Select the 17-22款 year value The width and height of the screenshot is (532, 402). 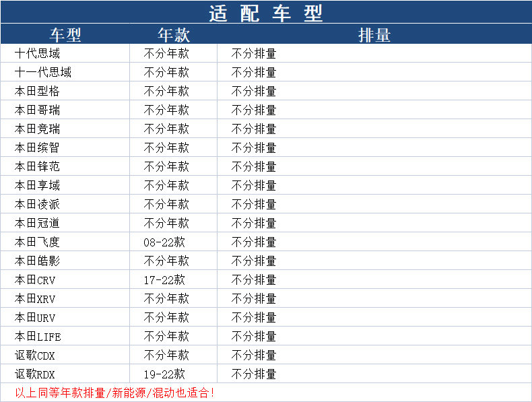tap(164, 280)
